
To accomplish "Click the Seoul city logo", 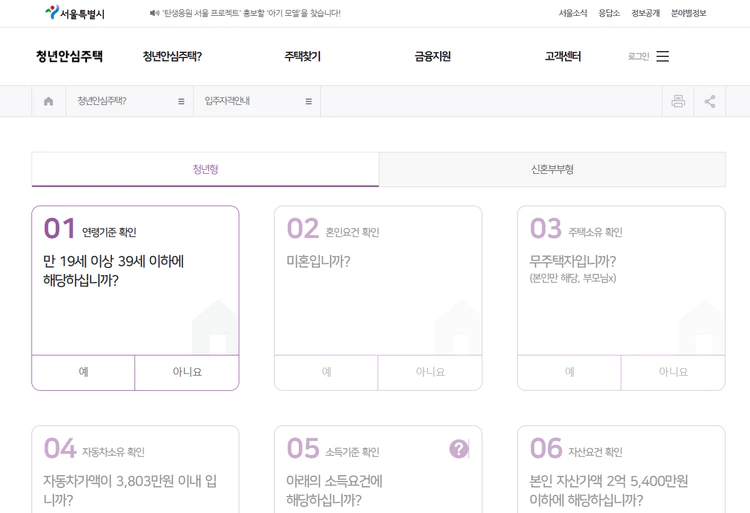I will pyautogui.click(x=75, y=13).
